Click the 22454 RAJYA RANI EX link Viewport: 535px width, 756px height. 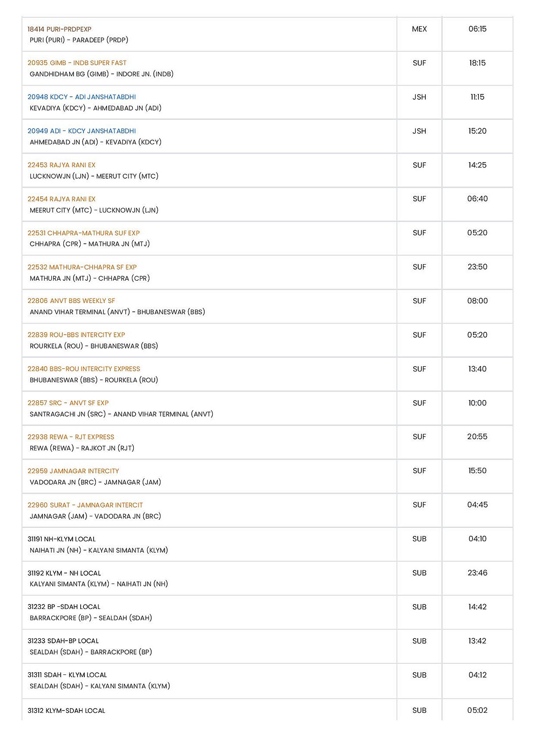click(x=62, y=199)
